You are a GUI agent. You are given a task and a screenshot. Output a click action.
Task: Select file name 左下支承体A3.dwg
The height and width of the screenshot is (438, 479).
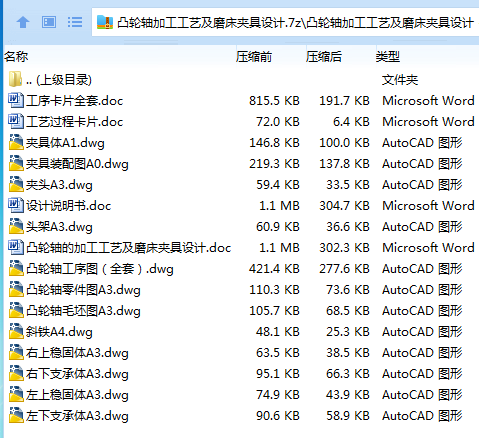click(x=77, y=416)
